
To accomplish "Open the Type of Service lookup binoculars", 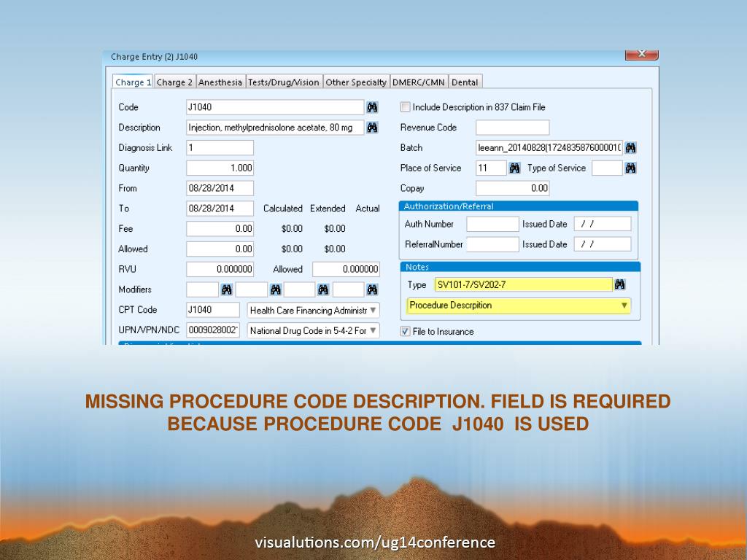I will click(x=631, y=168).
